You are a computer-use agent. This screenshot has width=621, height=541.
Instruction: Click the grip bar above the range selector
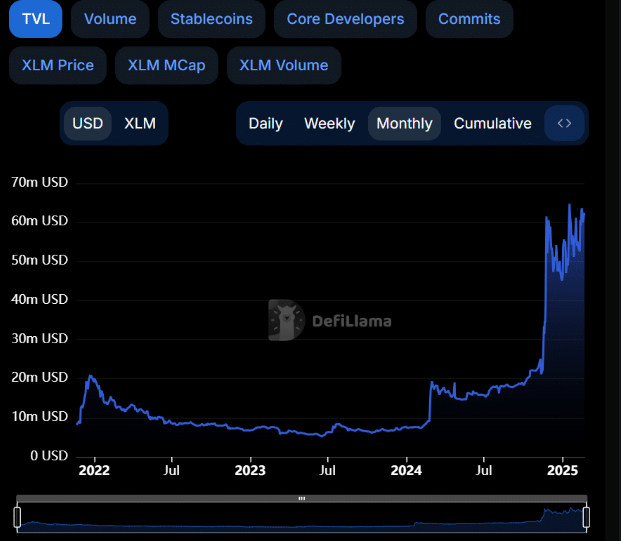302,499
